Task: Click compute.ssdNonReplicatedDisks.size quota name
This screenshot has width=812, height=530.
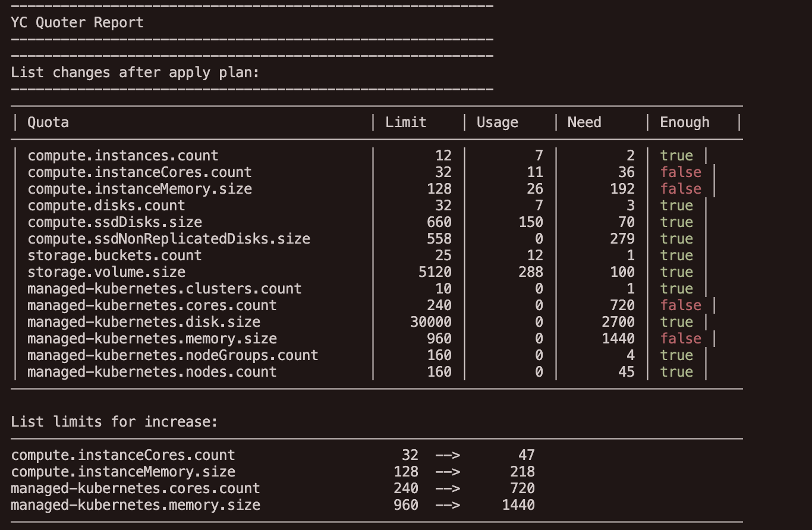Action: [169, 239]
